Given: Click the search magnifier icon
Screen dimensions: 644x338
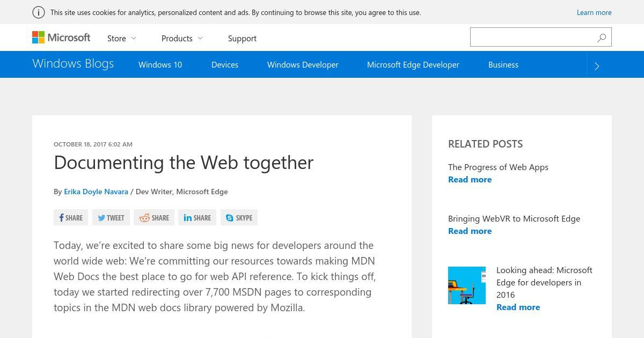Looking at the screenshot, I should (602, 38).
